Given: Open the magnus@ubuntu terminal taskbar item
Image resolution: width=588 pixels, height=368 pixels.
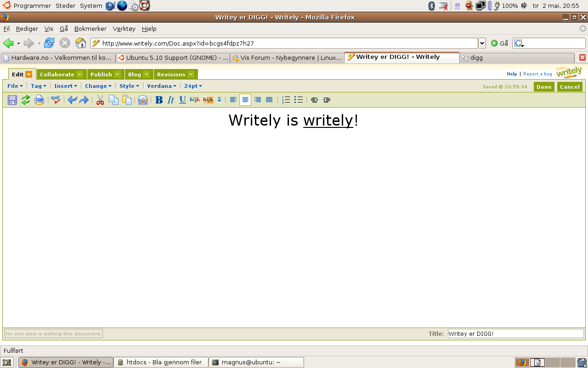Looking at the screenshot, I should pos(256,362).
